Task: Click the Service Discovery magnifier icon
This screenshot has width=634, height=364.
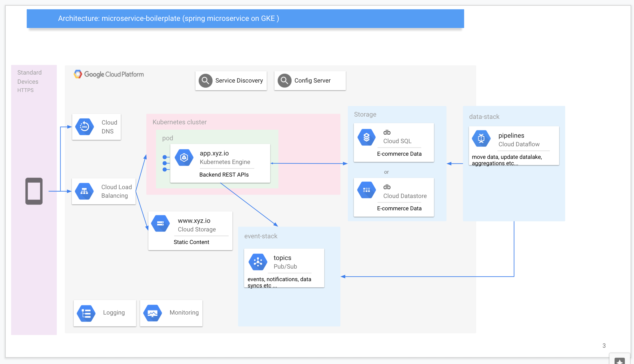Action: pyautogui.click(x=206, y=81)
